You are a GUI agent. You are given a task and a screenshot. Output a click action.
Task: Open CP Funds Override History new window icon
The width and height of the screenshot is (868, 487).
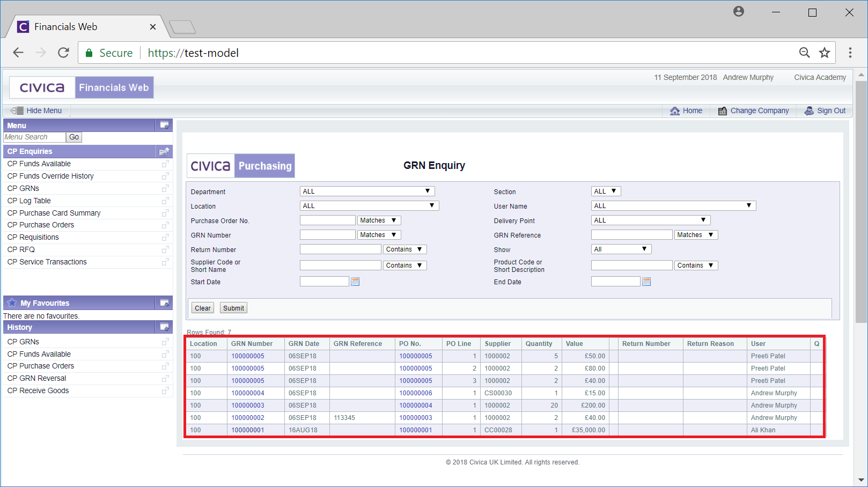pyautogui.click(x=165, y=176)
